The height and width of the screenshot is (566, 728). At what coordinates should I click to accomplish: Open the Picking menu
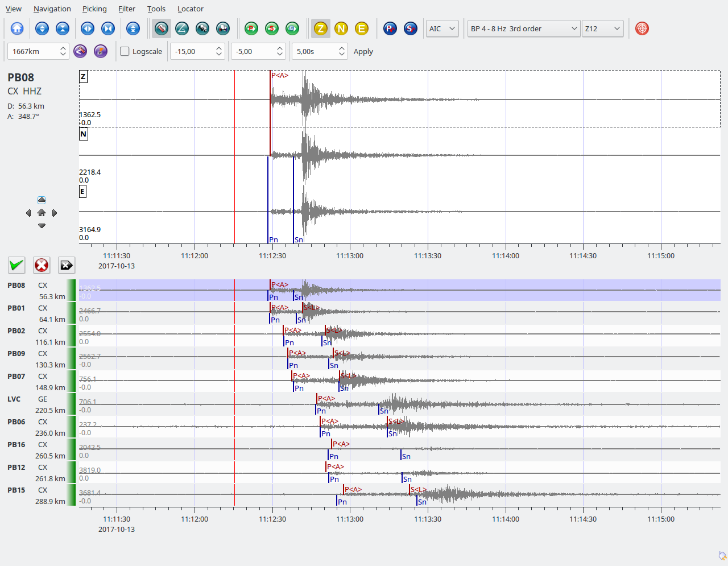click(x=94, y=9)
